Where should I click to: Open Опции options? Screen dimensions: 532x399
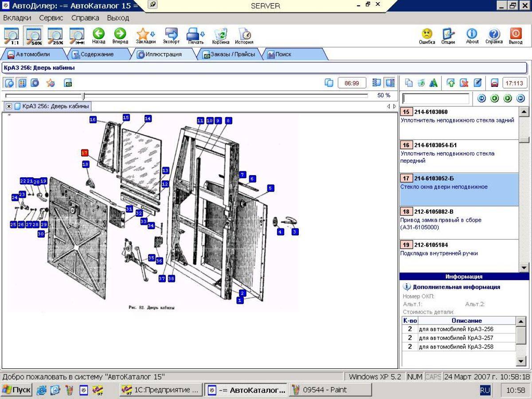[x=448, y=36]
